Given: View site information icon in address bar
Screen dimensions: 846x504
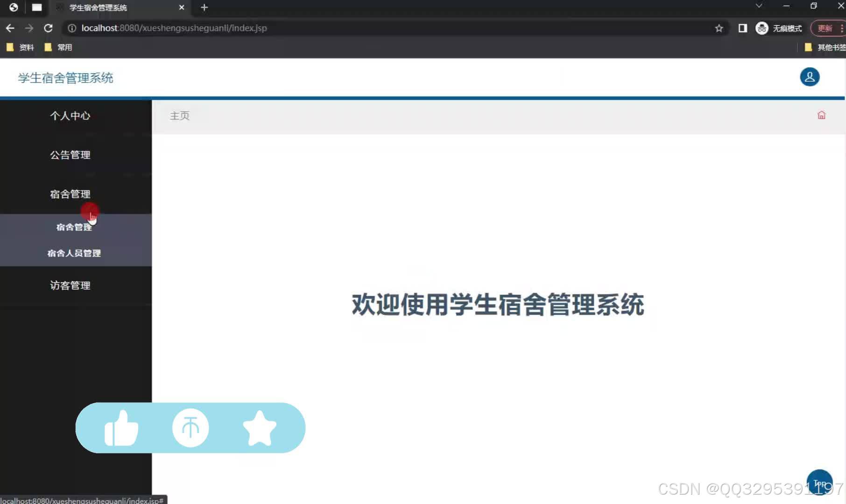Looking at the screenshot, I should pyautogui.click(x=72, y=28).
